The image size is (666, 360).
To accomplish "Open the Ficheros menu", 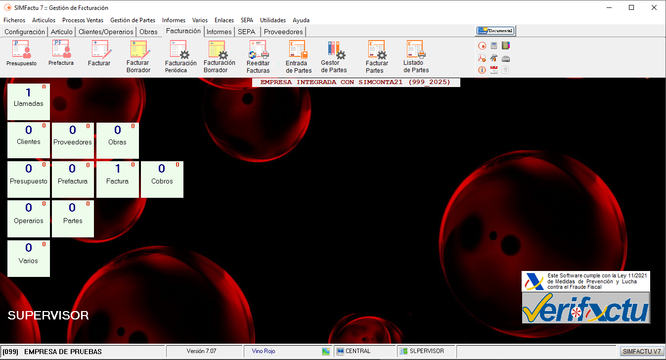I will point(14,20).
